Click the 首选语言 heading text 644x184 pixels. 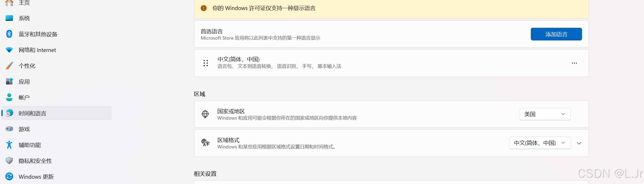(x=212, y=31)
